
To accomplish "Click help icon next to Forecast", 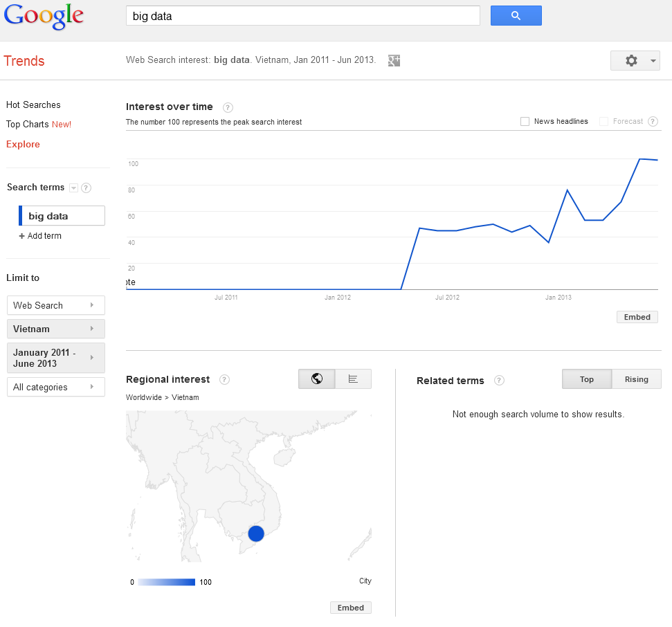I will tap(653, 122).
